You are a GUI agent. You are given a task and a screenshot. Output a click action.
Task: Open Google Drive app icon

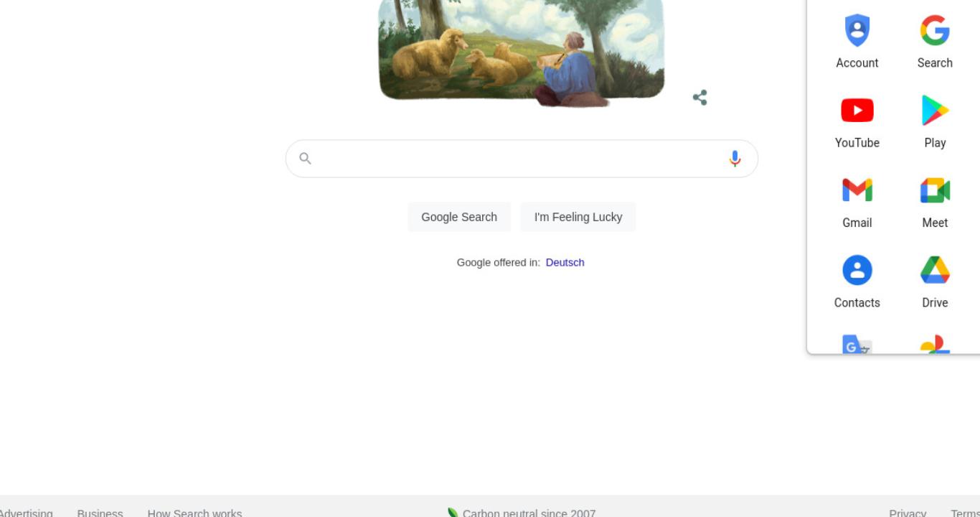pyautogui.click(x=935, y=270)
